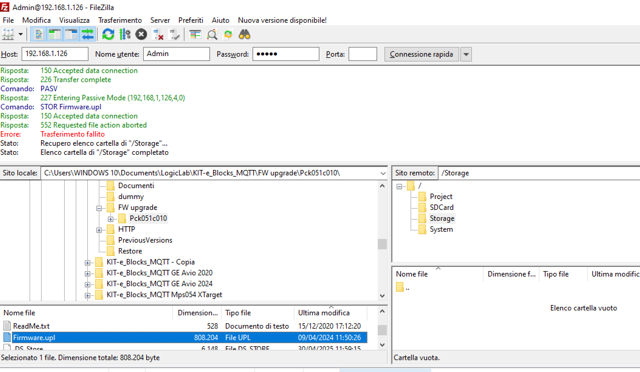The image size is (640, 372).
Task: Toggle directory comparison
Action: 212,35
